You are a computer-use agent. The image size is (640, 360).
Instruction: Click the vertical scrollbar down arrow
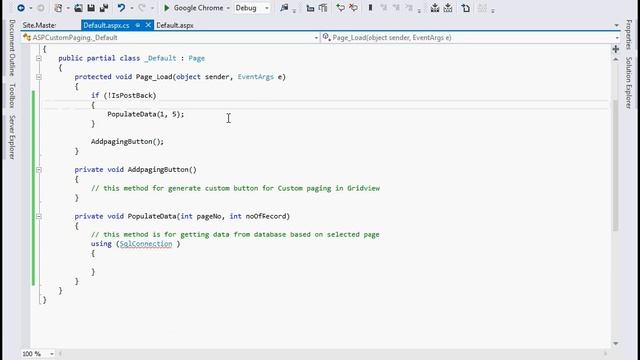click(x=616, y=344)
